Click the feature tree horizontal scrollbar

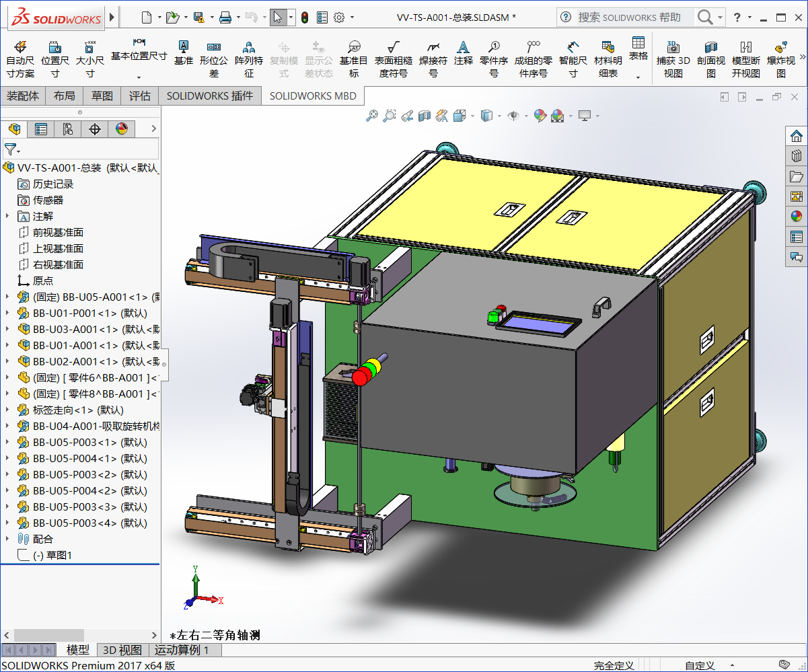click(x=49, y=635)
